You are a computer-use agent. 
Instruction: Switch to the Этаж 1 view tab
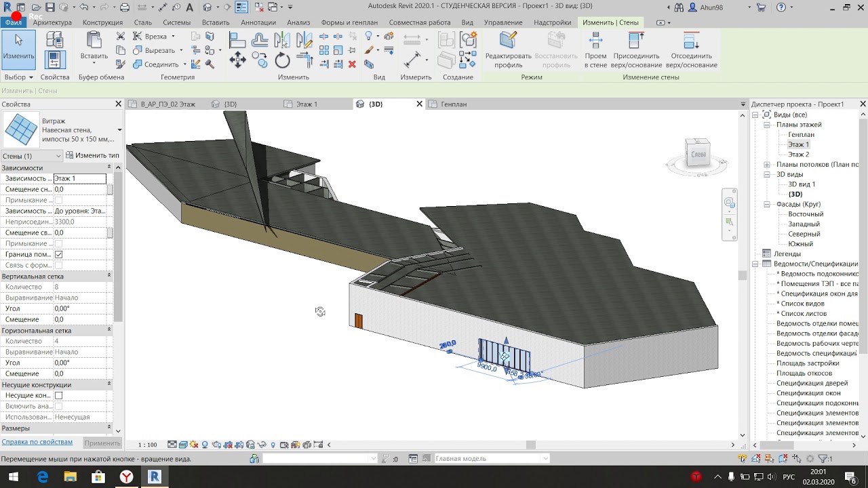(307, 104)
